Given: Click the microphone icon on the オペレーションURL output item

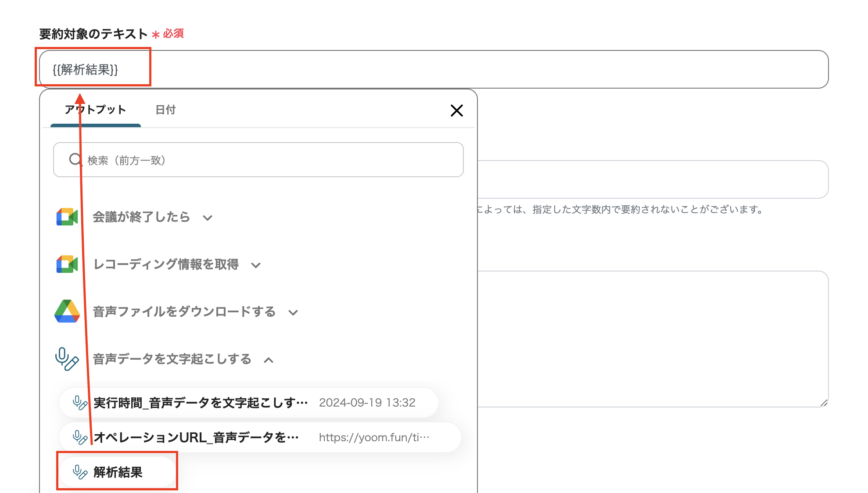Looking at the screenshot, I should pyautogui.click(x=80, y=437).
